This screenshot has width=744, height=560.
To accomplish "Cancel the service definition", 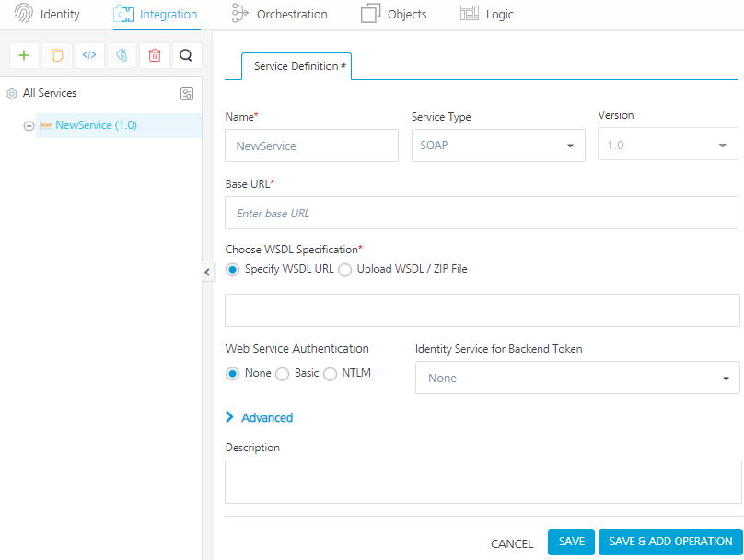I will pyautogui.click(x=512, y=543).
